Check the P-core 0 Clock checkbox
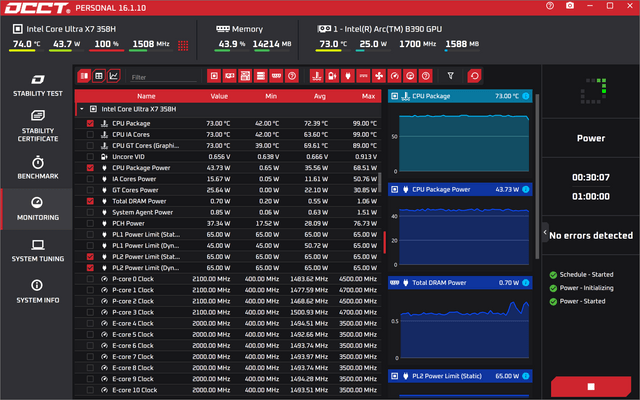 tap(90, 279)
